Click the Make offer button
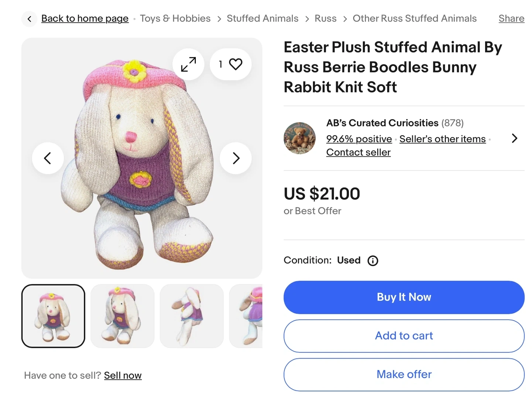This screenshot has width=532, height=394. coord(404,374)
